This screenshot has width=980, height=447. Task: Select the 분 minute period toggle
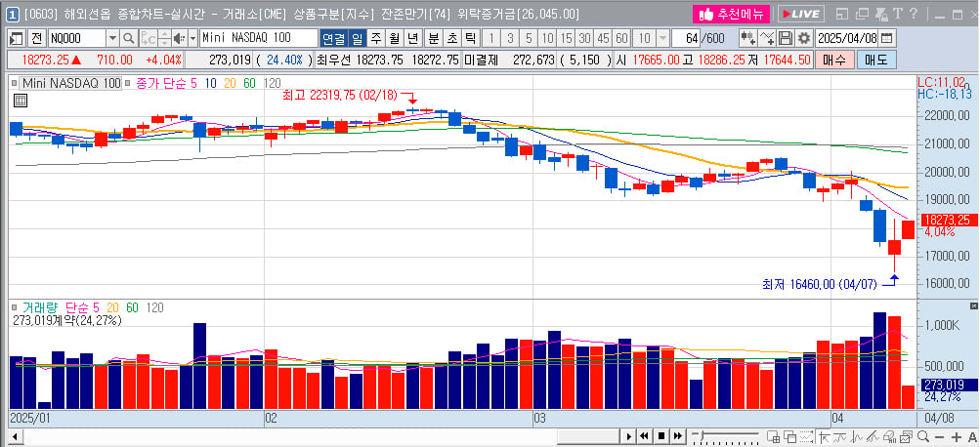(x=433, y=38)
